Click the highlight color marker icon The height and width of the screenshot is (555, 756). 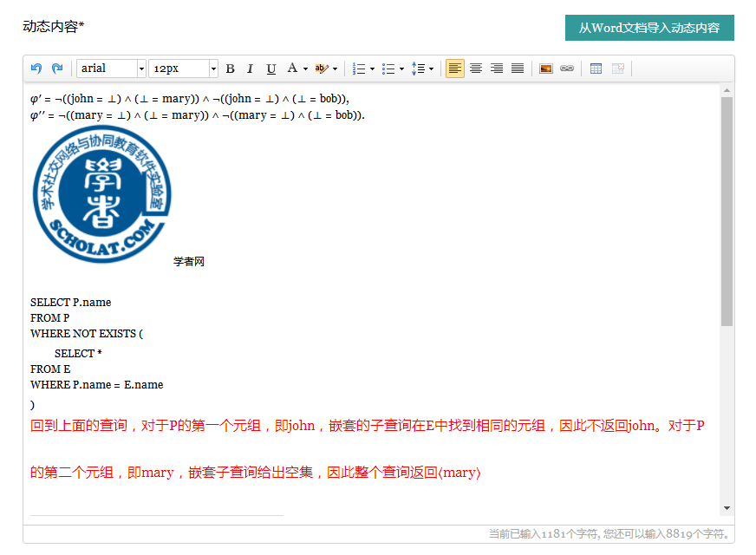[x=321, y=69]
